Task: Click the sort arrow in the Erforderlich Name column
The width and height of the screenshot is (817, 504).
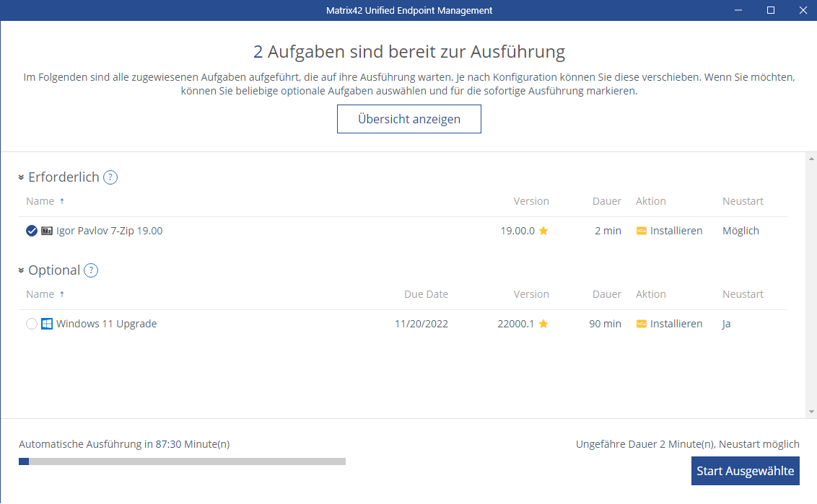Action: coord(62,201)
